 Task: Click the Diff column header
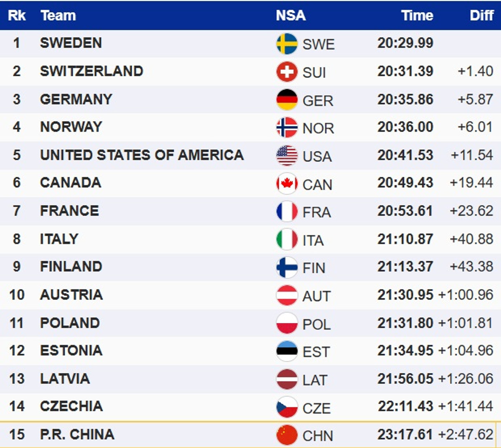point(481,15)
